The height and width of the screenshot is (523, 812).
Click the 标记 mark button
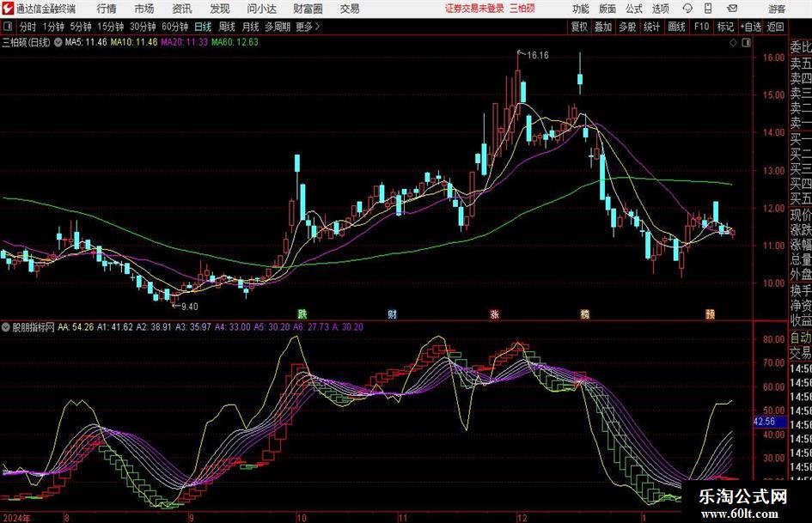[725, 27]
